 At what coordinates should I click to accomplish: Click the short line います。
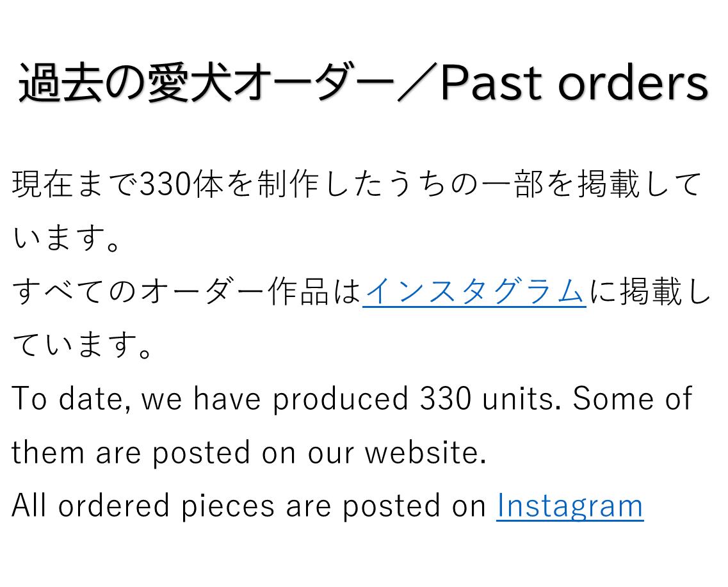(x=67, y=238)
